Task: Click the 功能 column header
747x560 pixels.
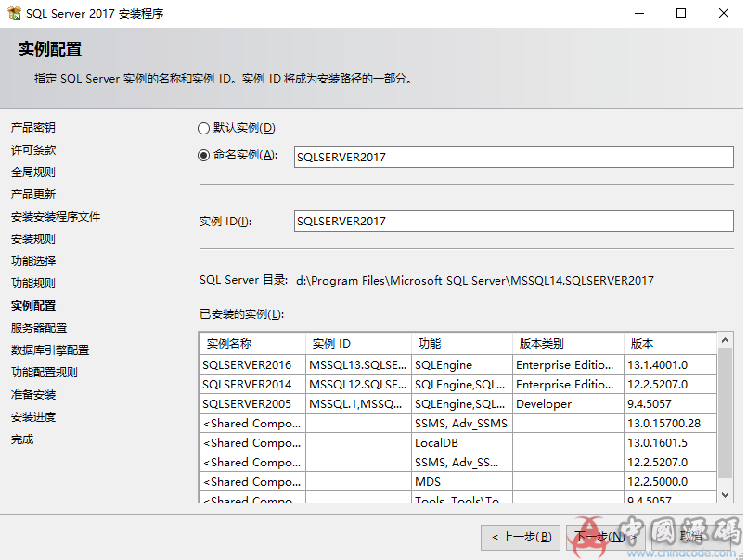Action: click(462, 344)
